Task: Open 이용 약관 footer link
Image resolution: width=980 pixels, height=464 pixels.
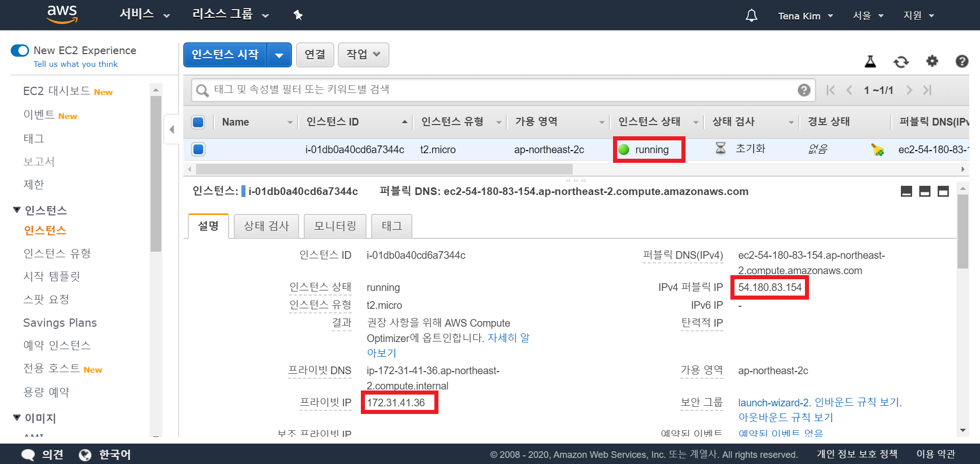Action: click(x=936, y=454)
